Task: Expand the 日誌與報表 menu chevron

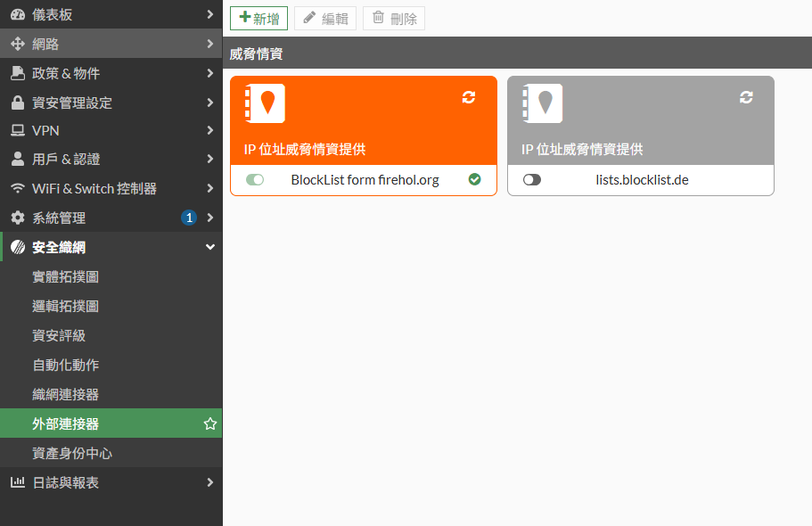Action: pos(209,482)
